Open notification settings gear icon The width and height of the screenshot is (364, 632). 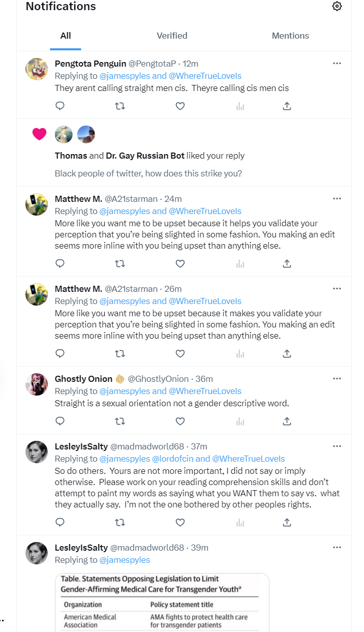(337, 6)
